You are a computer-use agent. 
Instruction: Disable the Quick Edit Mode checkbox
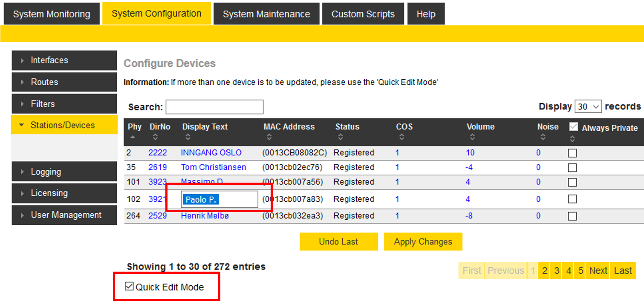coord(129,287)
